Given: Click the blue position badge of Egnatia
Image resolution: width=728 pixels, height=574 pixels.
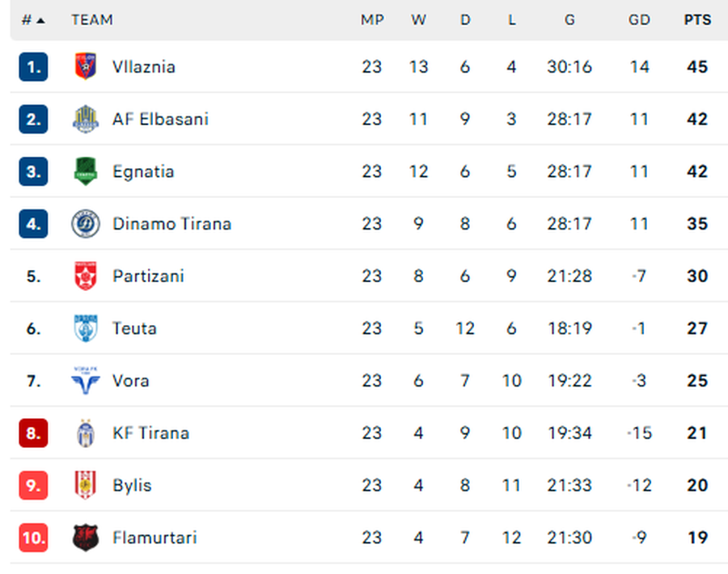Looking at the screenshot, I should point(32,171).
